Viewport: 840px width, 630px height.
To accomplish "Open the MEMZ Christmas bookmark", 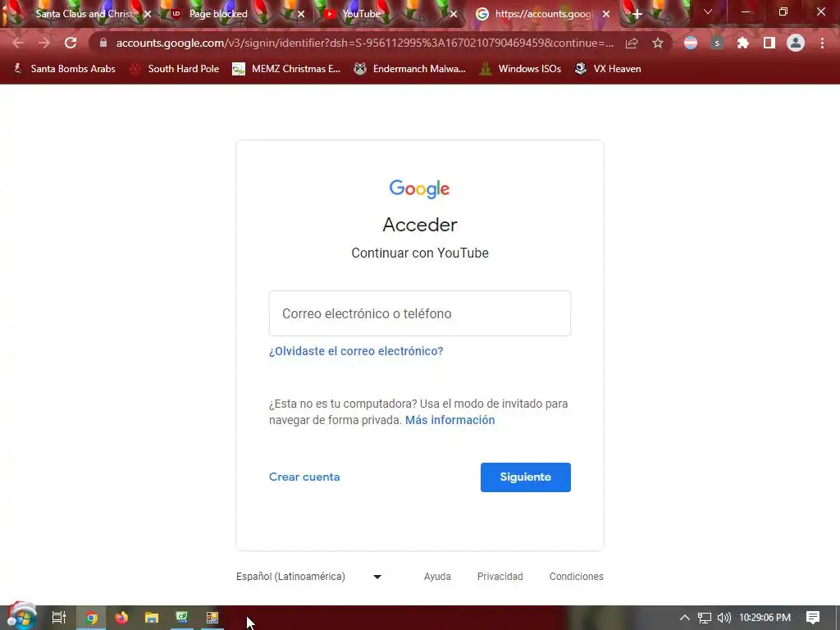I will [286, 69].
